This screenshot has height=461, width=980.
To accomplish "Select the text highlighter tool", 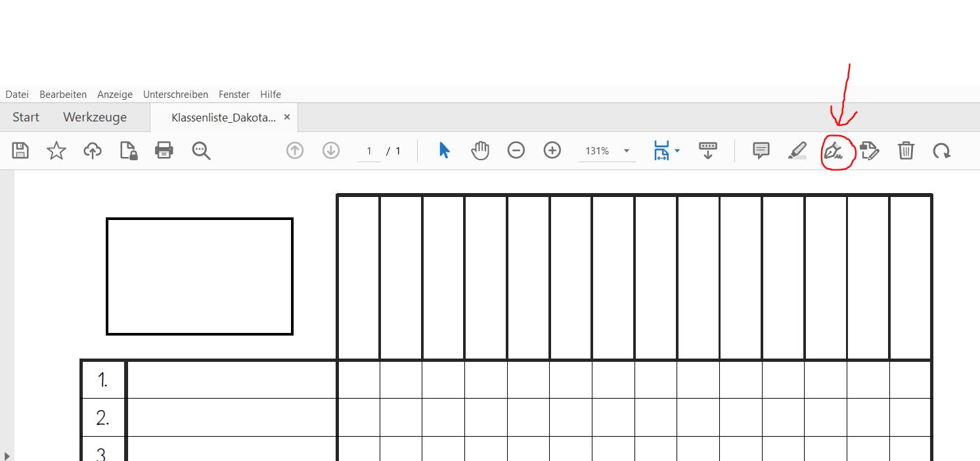I will (x=797, y=150).
